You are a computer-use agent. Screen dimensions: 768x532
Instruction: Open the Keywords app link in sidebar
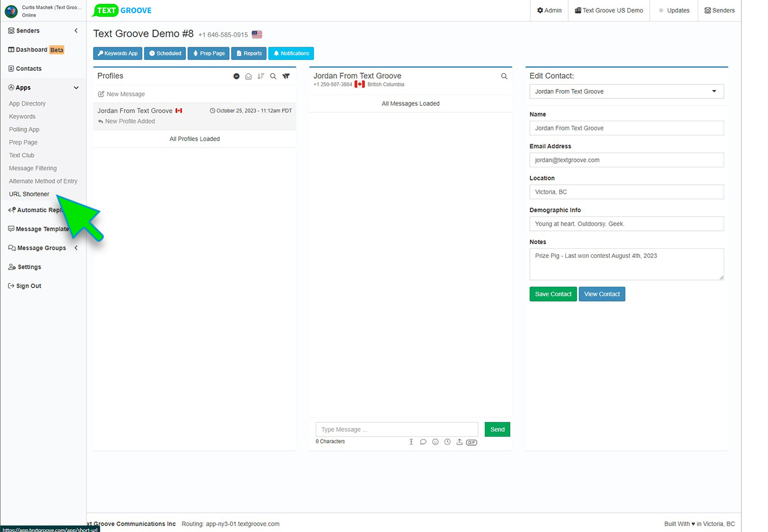click(22, 116)
